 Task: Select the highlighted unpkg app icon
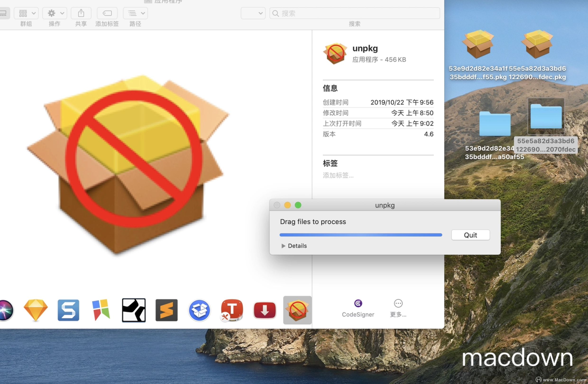298,310
